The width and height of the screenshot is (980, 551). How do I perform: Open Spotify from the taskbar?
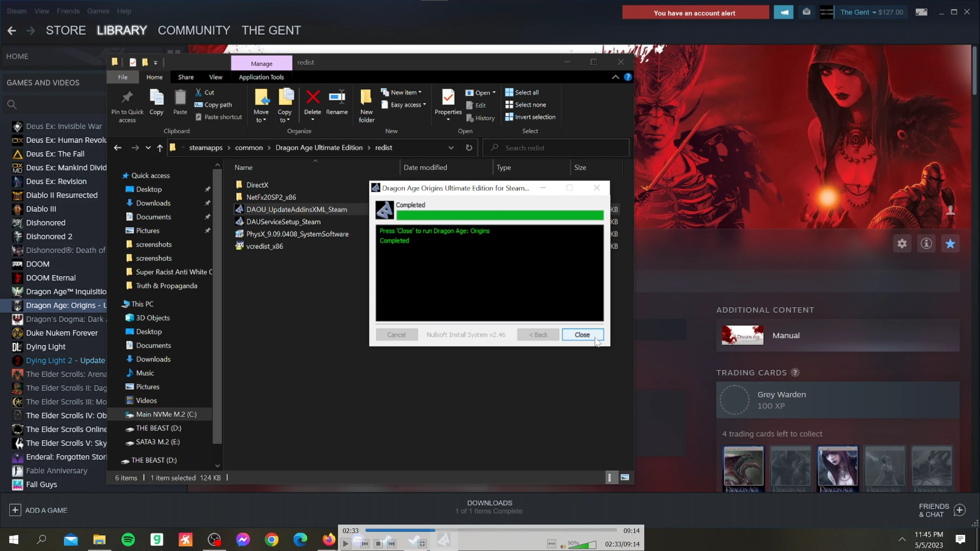(x=128, y=540)
